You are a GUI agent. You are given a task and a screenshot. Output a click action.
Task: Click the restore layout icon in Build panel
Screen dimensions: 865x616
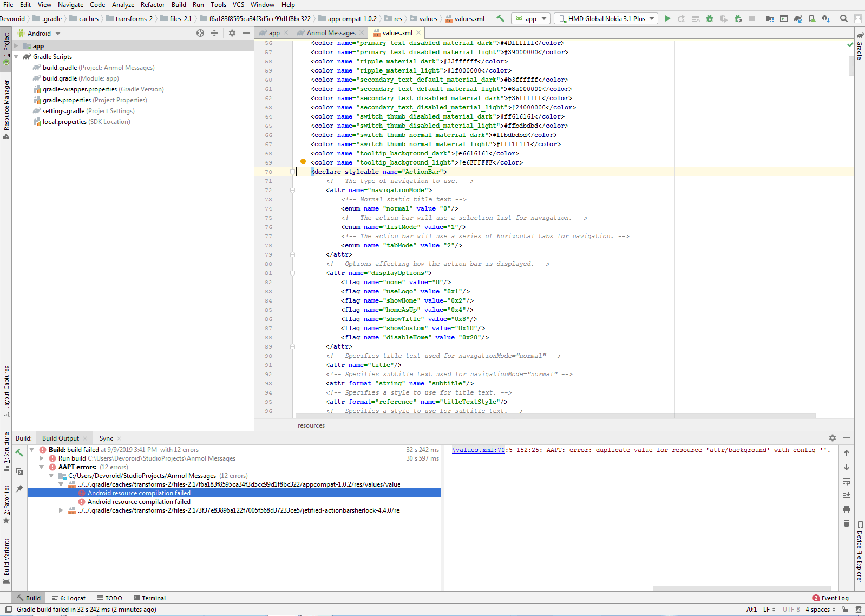tap(19, 471)
